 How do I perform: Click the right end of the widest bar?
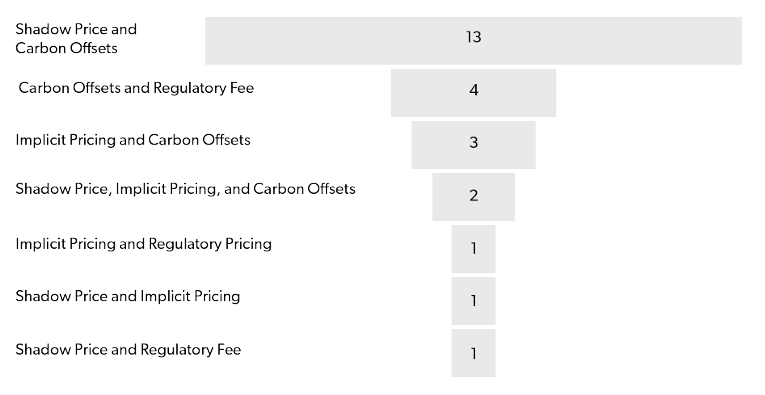click(x=739, y=41)
